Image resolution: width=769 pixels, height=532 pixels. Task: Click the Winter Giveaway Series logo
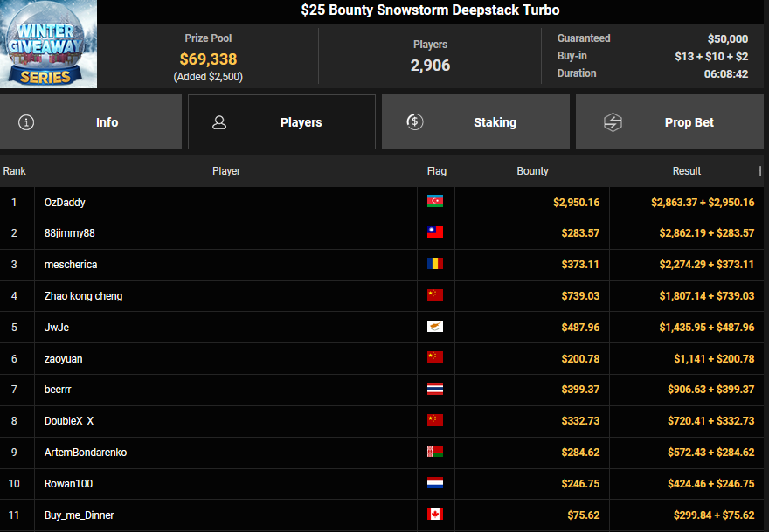tap(49, 45)
